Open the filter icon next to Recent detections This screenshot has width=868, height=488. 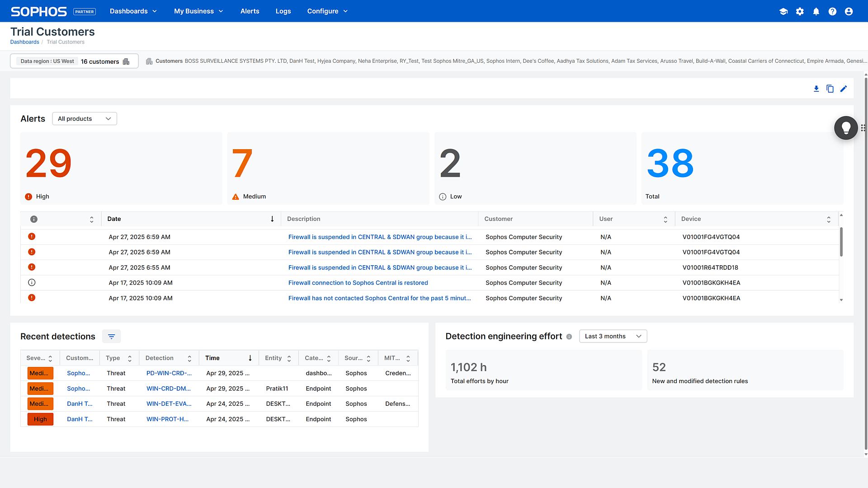click(x=111, y=336)
